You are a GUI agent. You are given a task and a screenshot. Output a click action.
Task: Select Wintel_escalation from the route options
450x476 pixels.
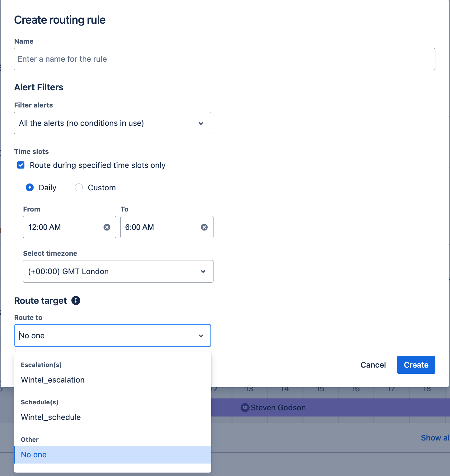point(53,380)
